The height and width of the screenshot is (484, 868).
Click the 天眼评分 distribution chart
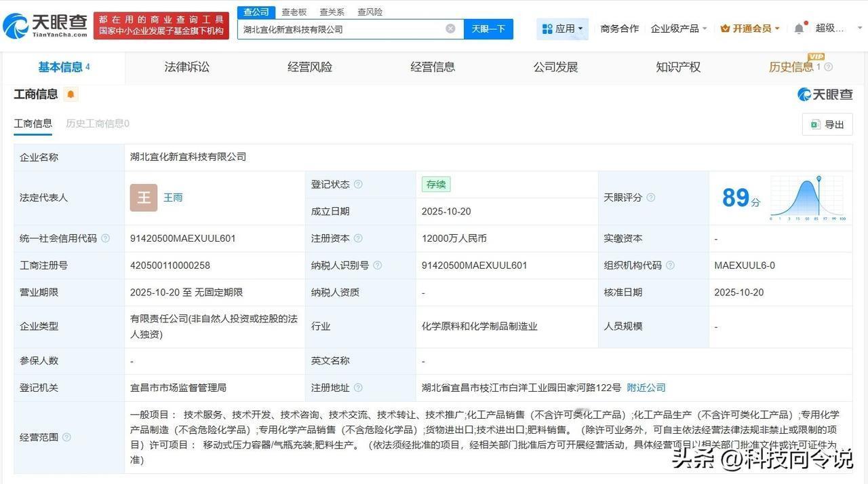point(807,198)
